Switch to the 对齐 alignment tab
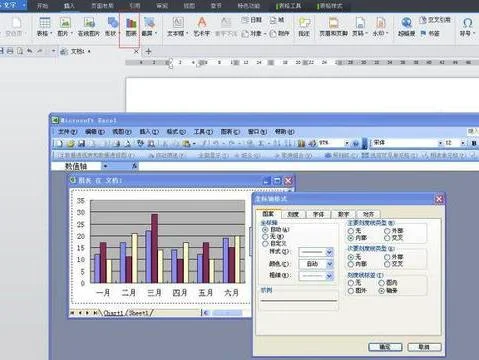This screenshot has width=479, height=360. 368,214
